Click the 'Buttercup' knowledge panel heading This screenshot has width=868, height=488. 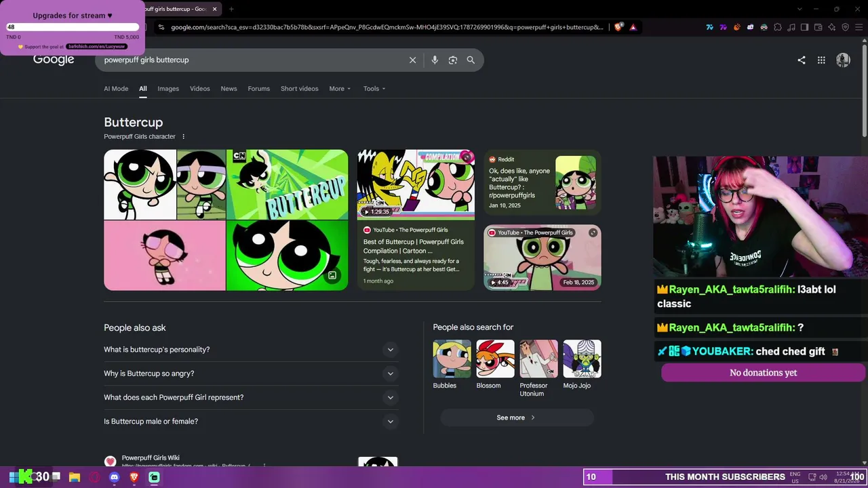click(134, 122)
